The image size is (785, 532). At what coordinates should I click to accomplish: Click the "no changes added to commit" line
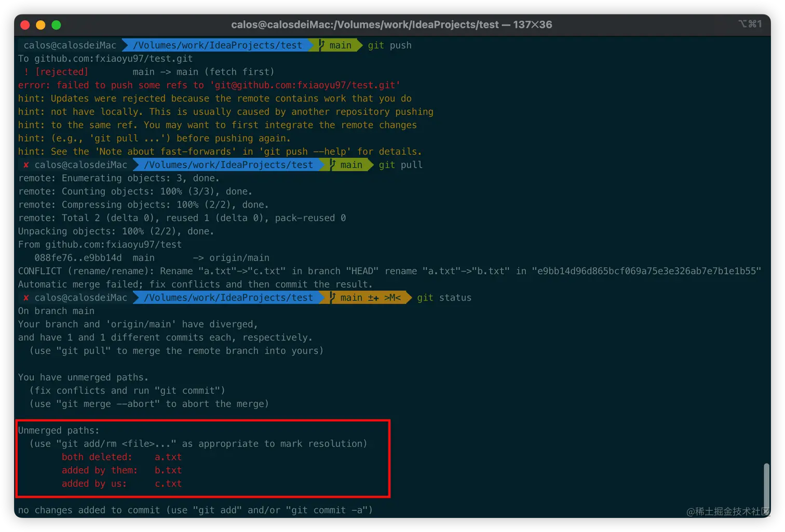pos(196,510)
